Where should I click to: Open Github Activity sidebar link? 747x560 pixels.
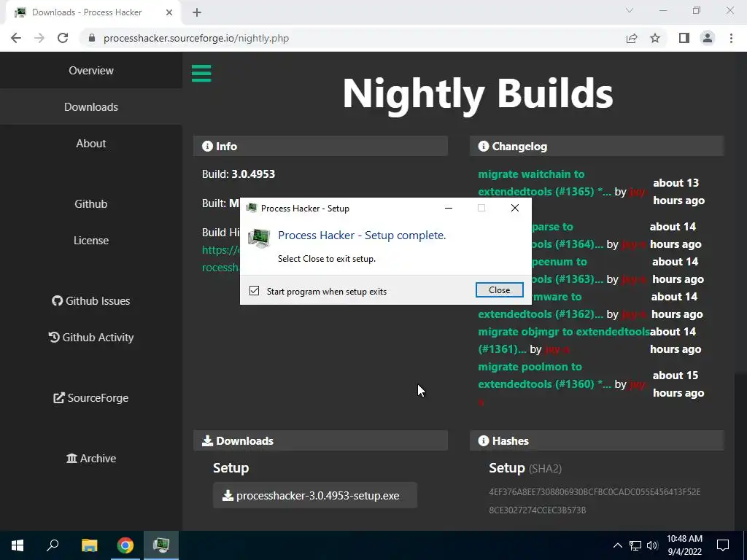coord(91,338)
